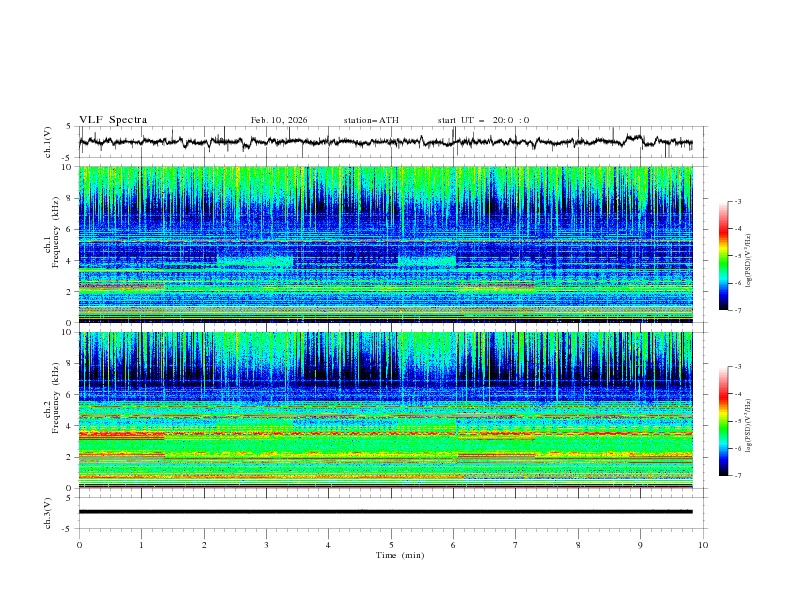The width and height of the screenshot is (792, 612).
Task: Click time-axis tick label "1"
Action: coord(141,545)
